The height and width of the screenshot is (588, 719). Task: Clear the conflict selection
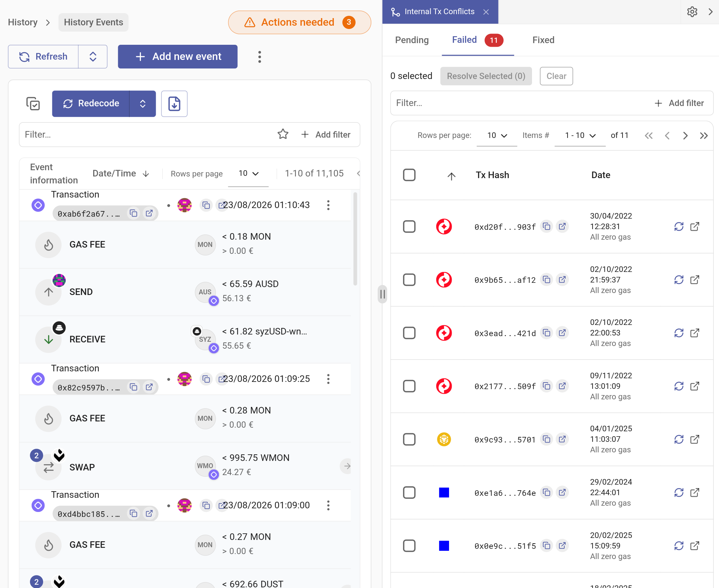pos(556,76)
